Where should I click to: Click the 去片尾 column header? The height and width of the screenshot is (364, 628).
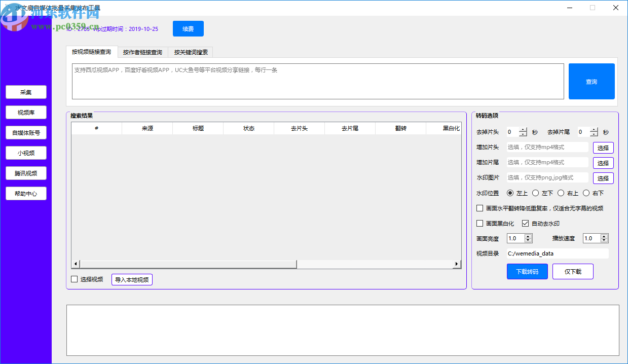350,128
